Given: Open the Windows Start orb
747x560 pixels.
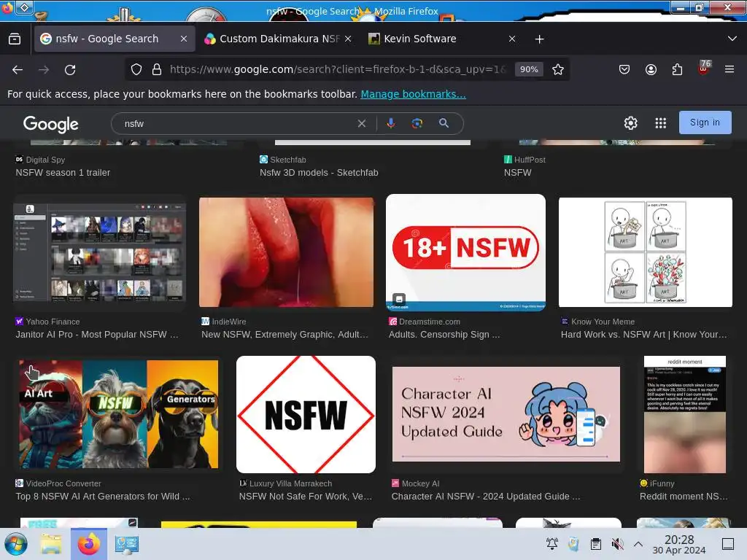Looking at the screenshot, I should (x=16, y=544).
